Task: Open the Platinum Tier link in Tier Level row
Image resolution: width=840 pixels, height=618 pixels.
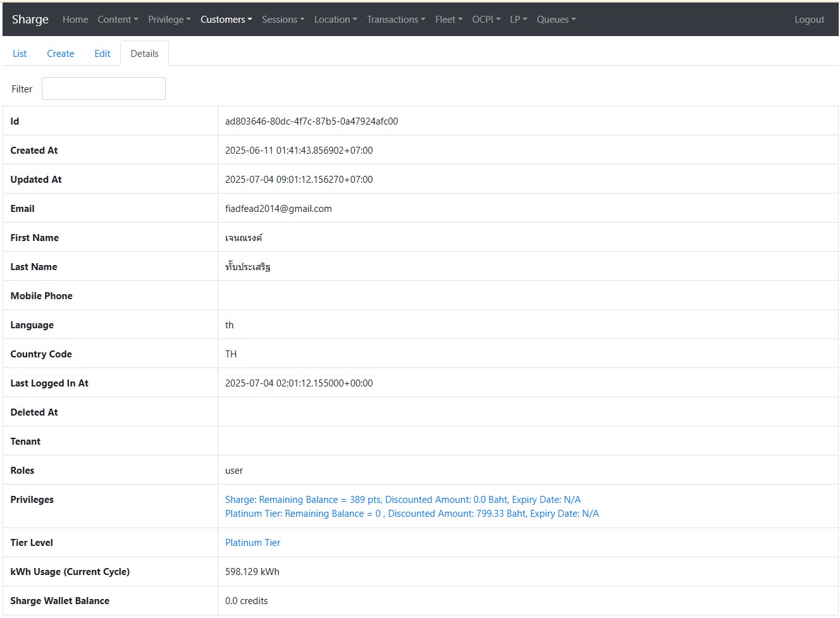Action: (252, 543)
